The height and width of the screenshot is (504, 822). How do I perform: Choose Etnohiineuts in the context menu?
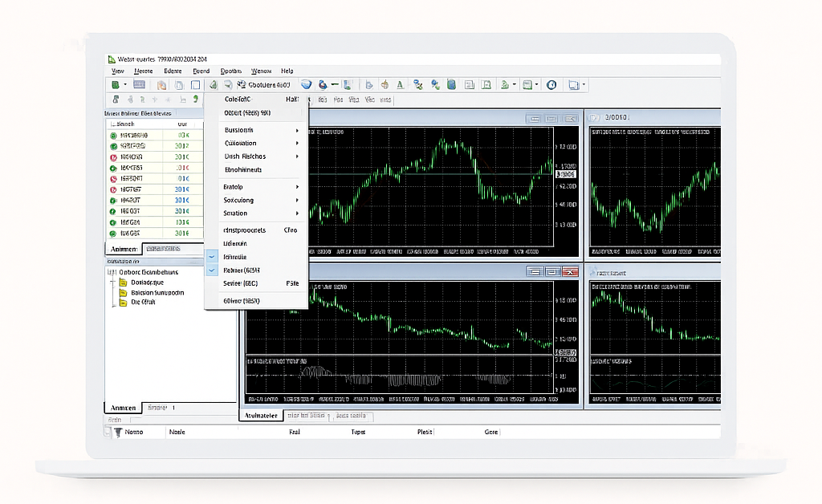tap(256, 170)
